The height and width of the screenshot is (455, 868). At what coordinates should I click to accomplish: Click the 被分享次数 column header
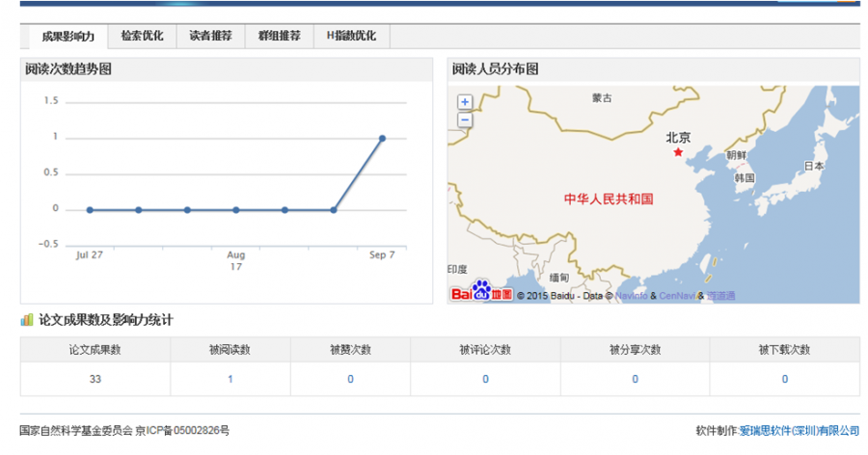[635, 350]
